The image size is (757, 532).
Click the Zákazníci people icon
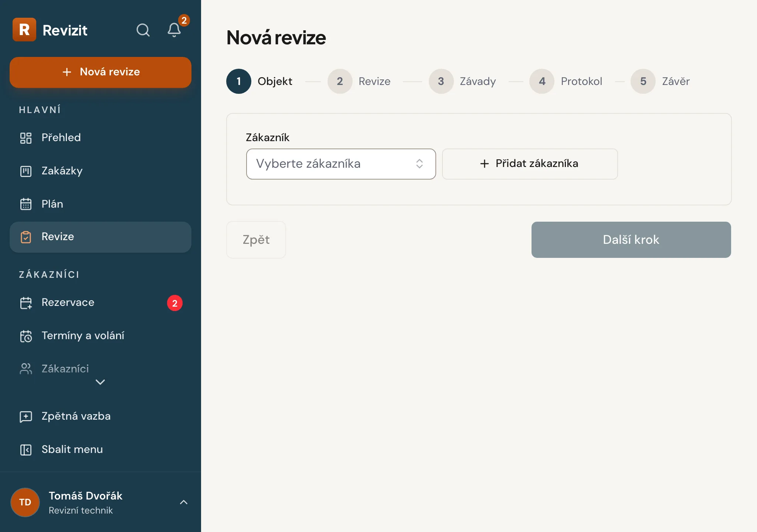(26, 369)
